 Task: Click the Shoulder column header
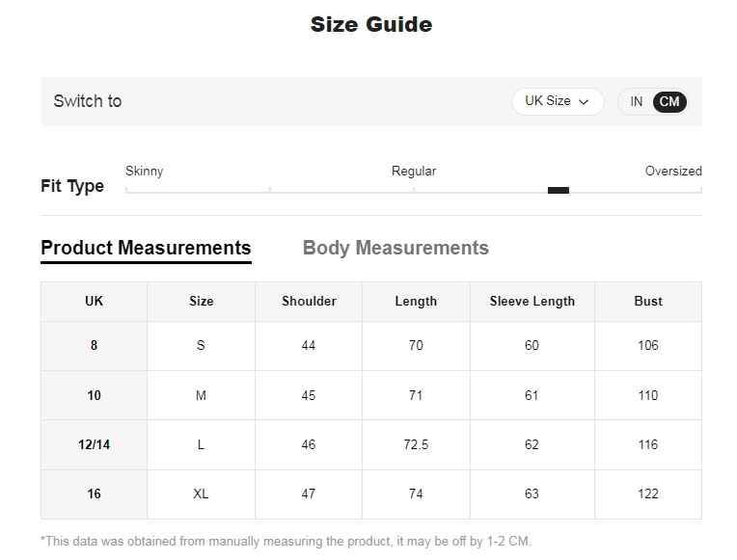(x=309, y=301)
